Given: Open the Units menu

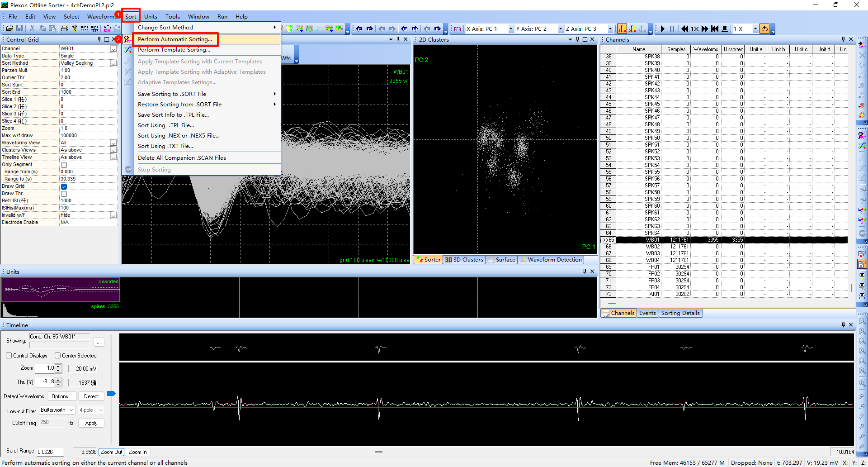Looking at the screenshot, I should 151,17.
